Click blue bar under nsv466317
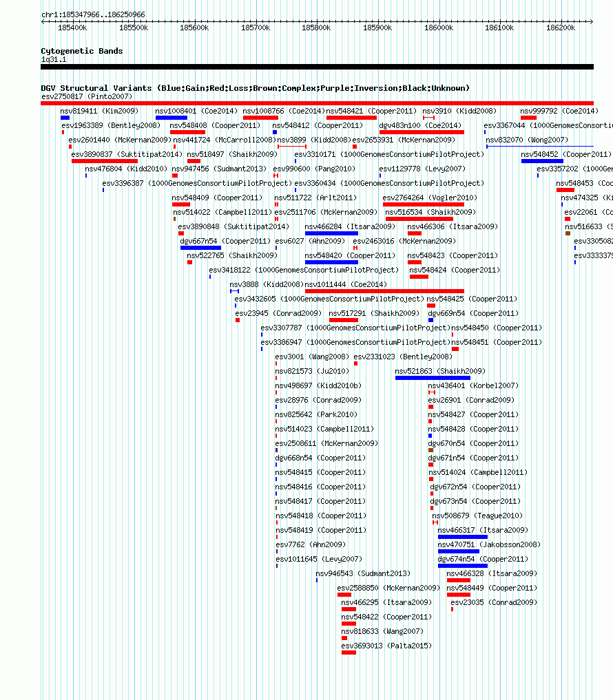This screenshot has height=700, width=613. pyautogui.click(x=463, y=537)
